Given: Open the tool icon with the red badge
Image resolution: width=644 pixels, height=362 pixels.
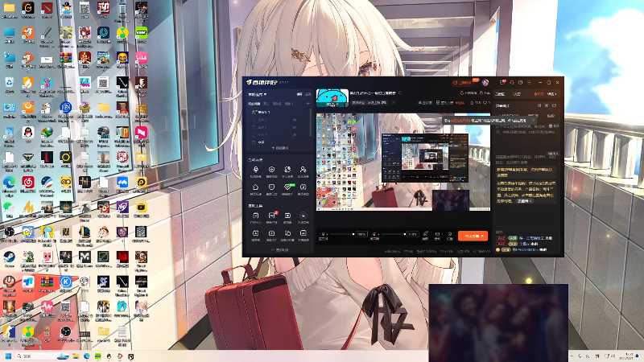Looking at the screenshot, I should (272, 215).
